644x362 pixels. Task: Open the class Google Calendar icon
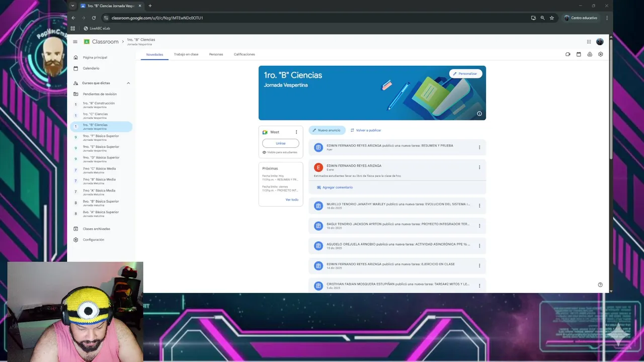(579, 54)
